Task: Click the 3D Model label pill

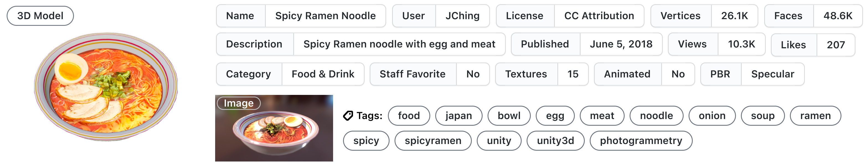Action: point(40,16)
